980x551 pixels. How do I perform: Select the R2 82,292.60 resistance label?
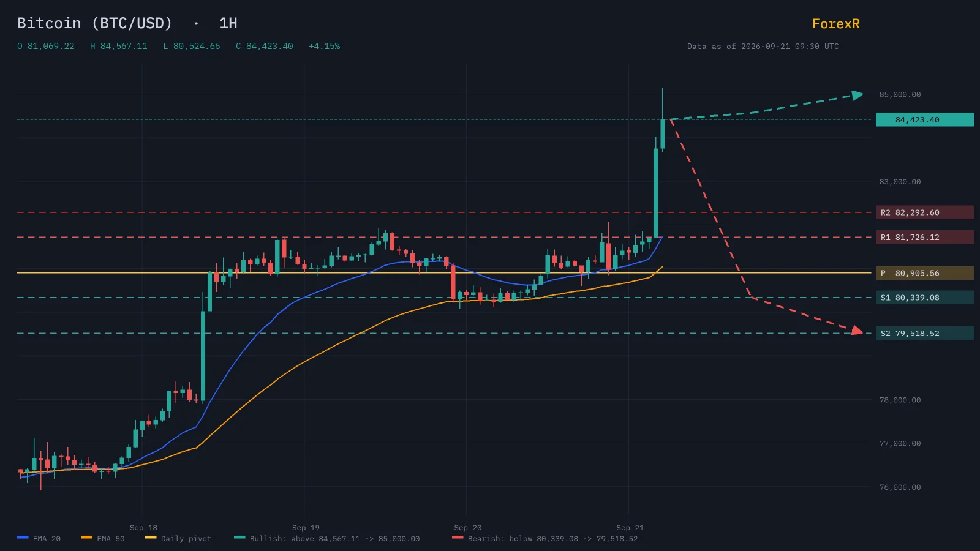(925, 212)
